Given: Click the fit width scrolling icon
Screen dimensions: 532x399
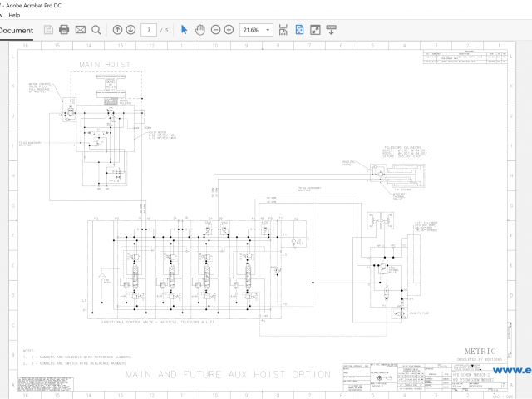Looking at the screenshot, I should [x=283, y=30].
